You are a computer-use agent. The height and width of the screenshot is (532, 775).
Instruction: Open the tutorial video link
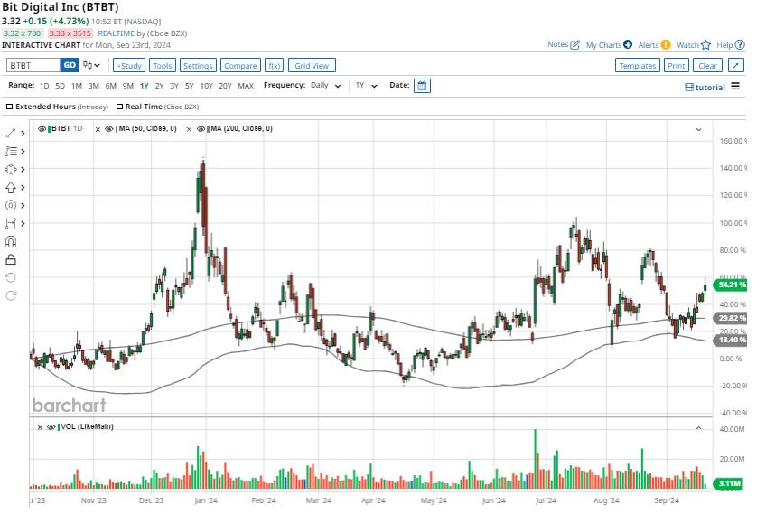click(x=705, y=88)
